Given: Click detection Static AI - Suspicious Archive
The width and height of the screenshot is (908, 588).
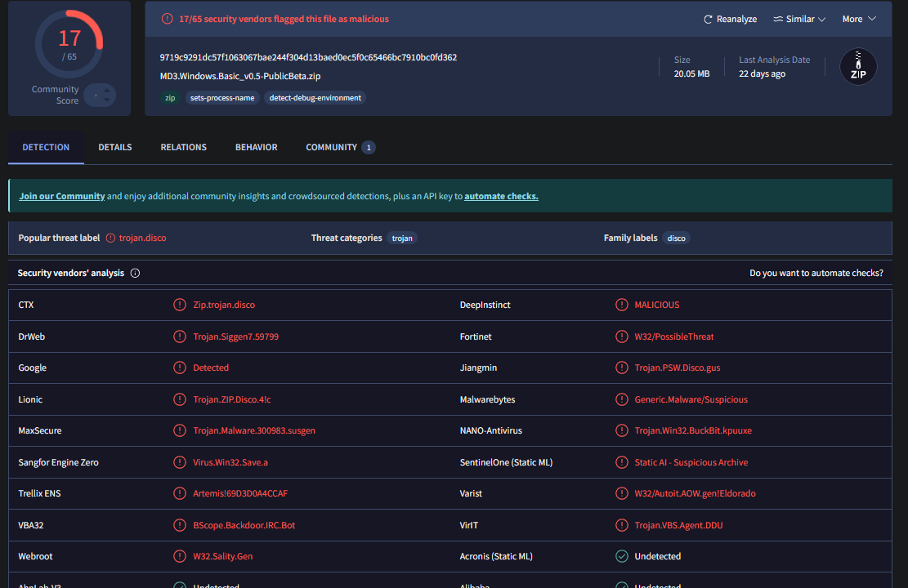Looking at the screenshot, I should [x=691, y=462].
